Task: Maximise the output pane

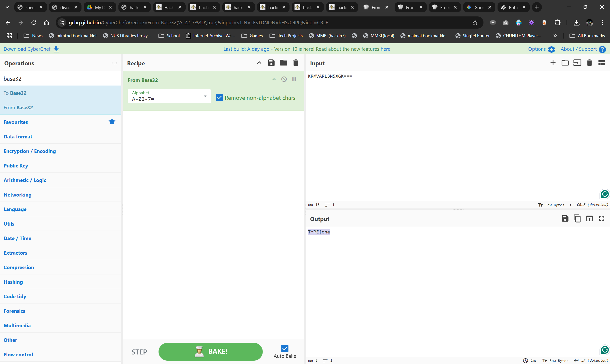Action: tap(602, 218)
